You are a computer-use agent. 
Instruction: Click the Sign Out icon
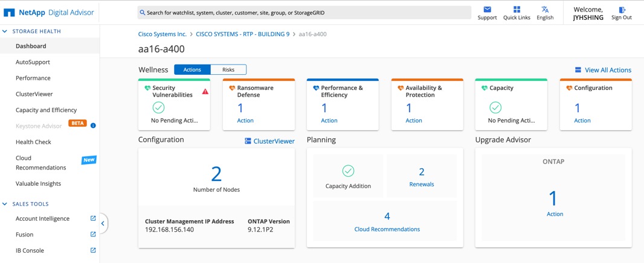(x=622, y=10)
